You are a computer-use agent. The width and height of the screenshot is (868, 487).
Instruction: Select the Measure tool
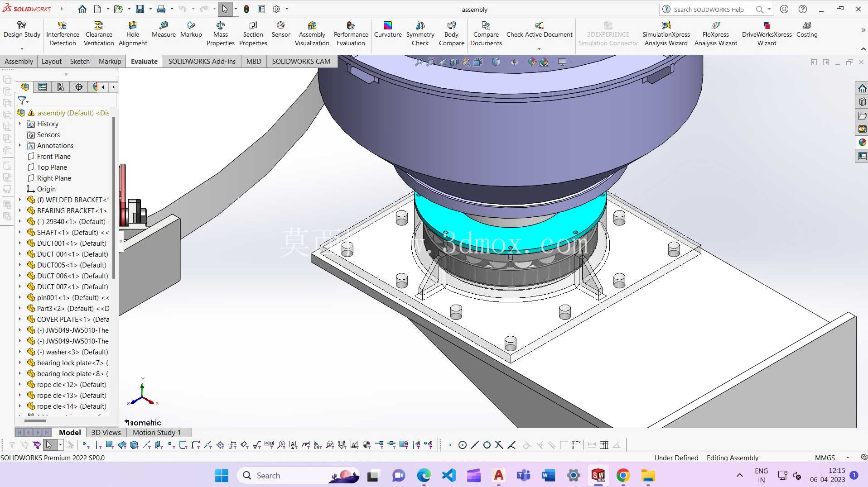pos(164,30)
